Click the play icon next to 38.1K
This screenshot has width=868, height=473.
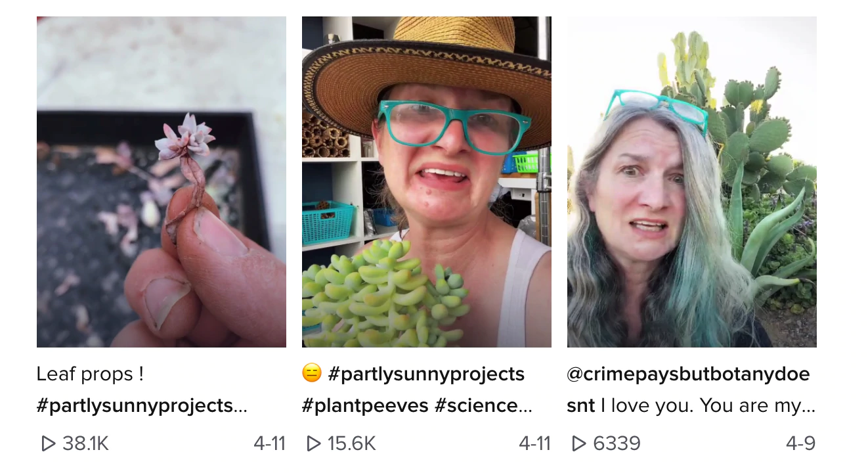48,444
